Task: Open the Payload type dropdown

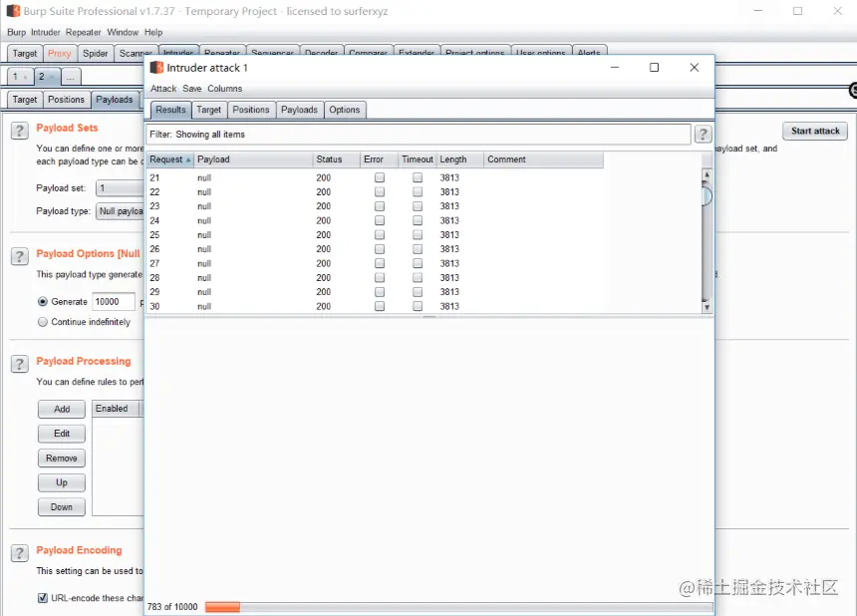Action: coord(120,211)
